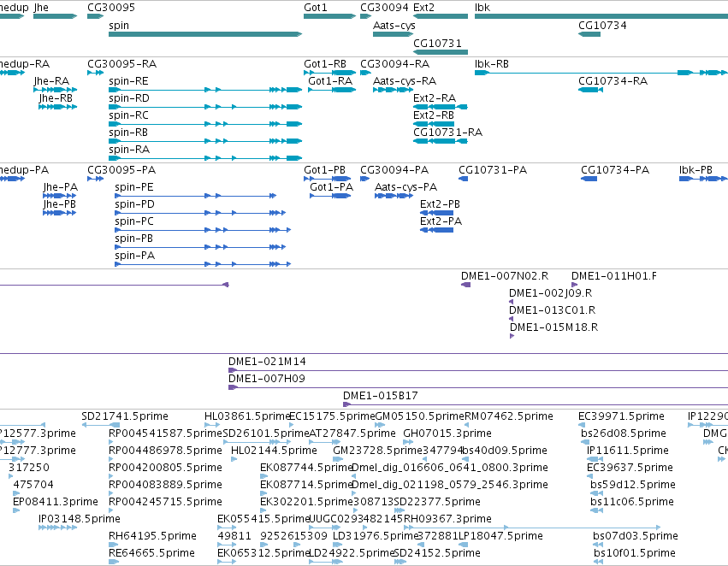Screen dimensions: 728x566
Task: Select the GH07015.3prime EST label
Action: 447,433
